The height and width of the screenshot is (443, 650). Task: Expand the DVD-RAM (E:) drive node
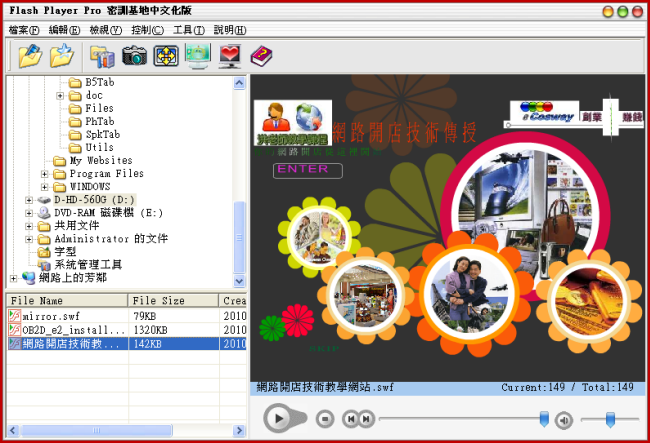(29, 213)
